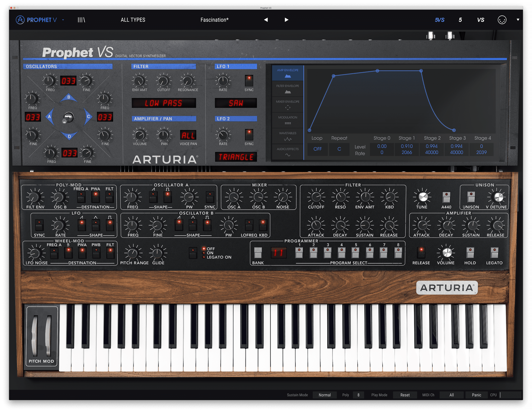Toggle LFO 2 Sync switch
This screenshot has width=532, height=412.
pos(249,134)
